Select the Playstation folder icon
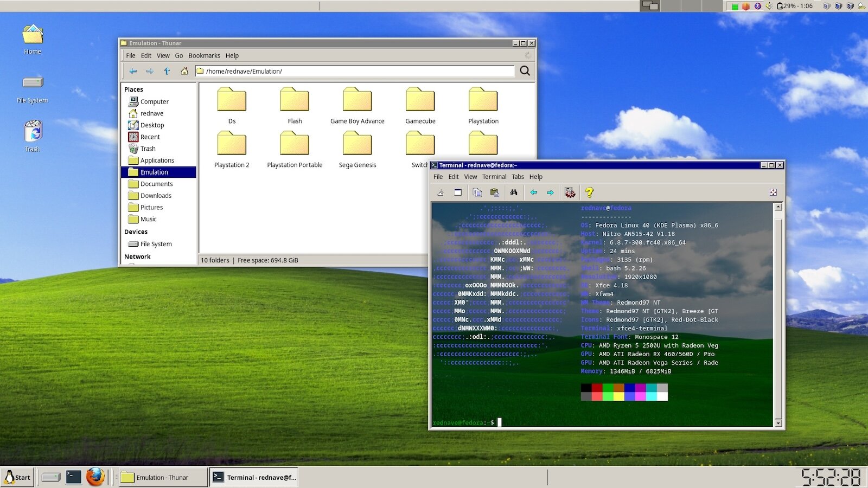 [483, 100]
